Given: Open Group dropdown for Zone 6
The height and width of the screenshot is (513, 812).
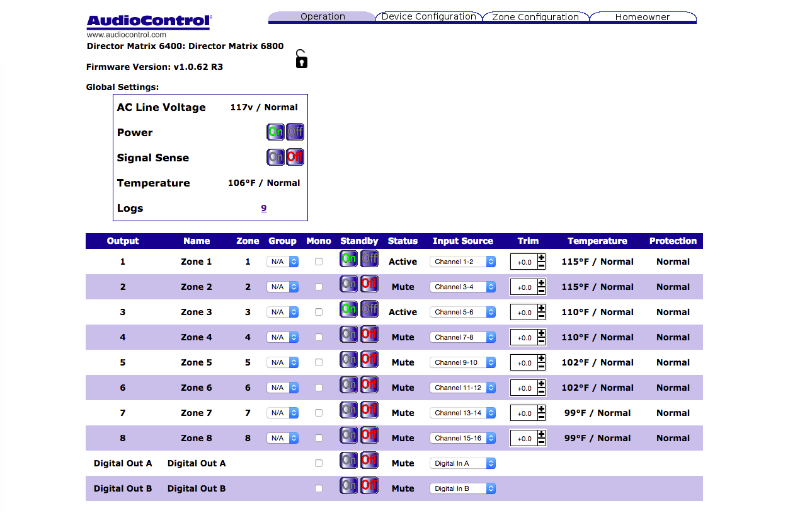Looking at the screenshot, I should 282,388.
